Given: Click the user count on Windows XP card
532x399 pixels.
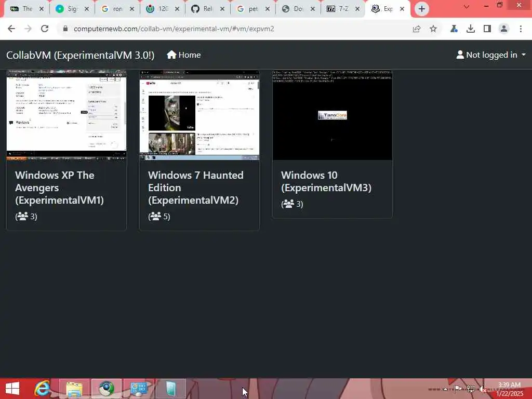Looking at the screenshot, I should pos(26,217).
